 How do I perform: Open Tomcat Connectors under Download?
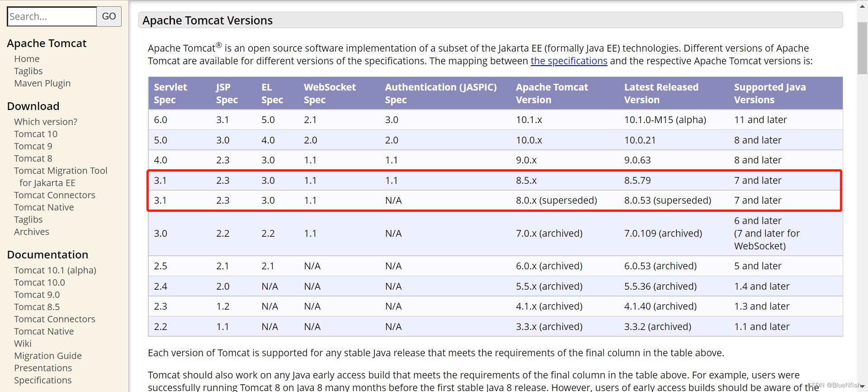pyautogui.click(x=55, y=195)
